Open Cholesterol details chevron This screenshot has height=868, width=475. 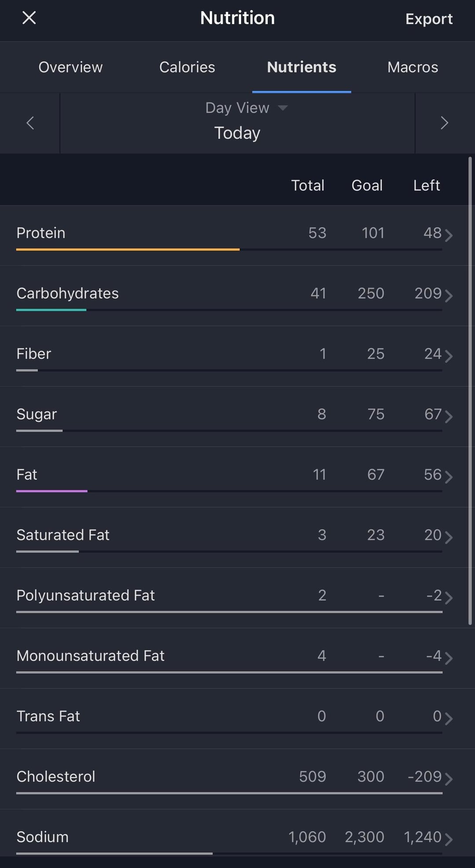449,779
